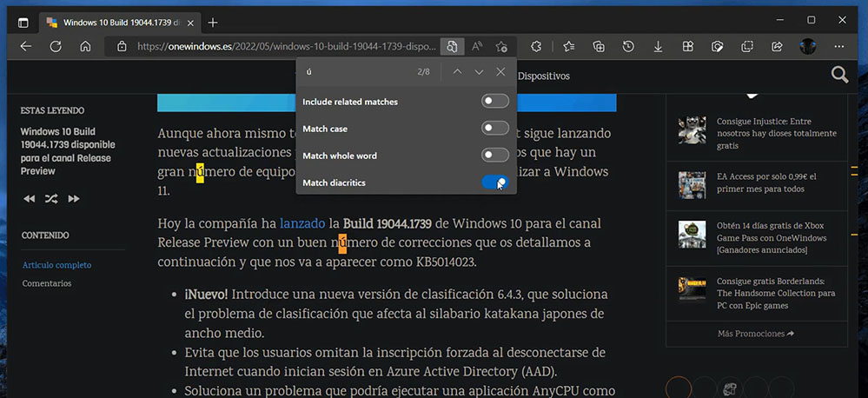Skip to next article forward icon

tap(74, 199)
